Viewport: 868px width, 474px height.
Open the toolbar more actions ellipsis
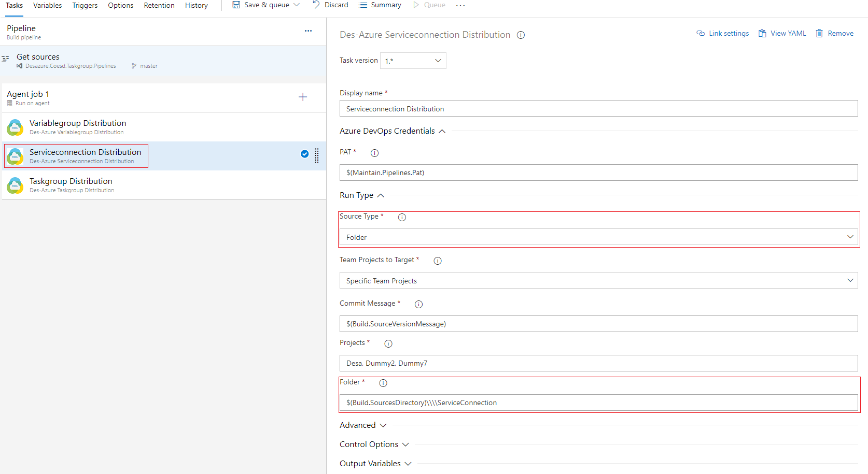pos(460,5)
